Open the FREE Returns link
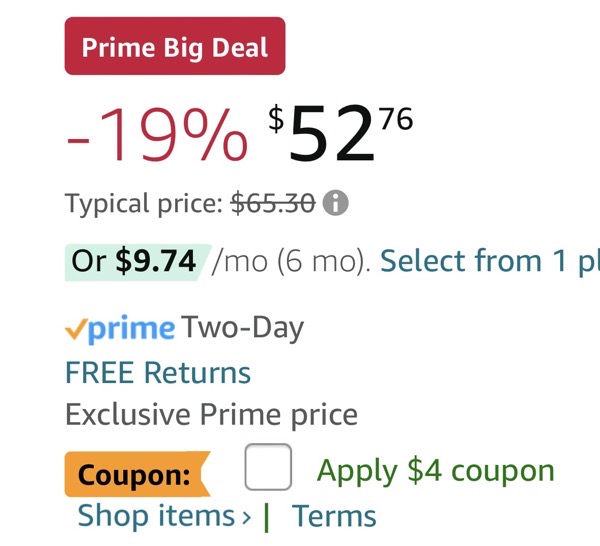 pyautogui.click(x=158, y=372)
